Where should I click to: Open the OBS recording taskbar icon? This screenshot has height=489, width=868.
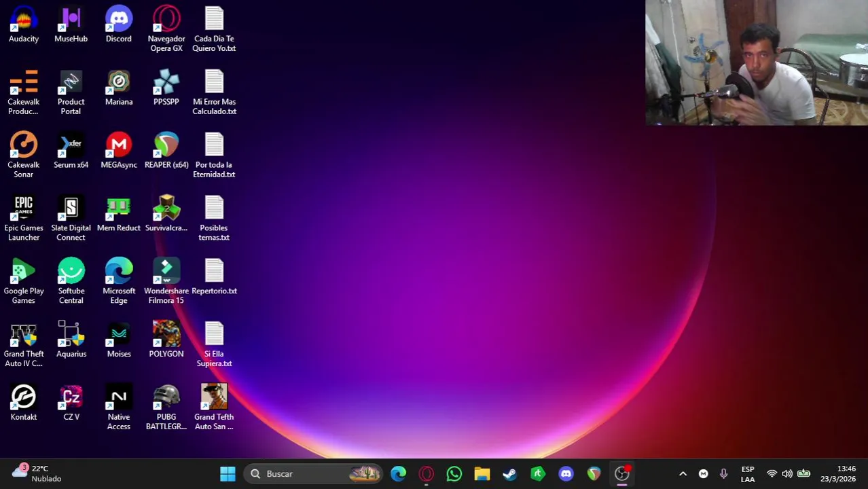[621, 473]
